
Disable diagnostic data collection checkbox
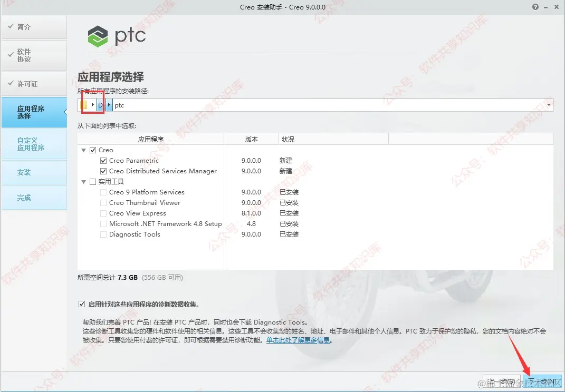pyautogui.click(x=82, y=304)
